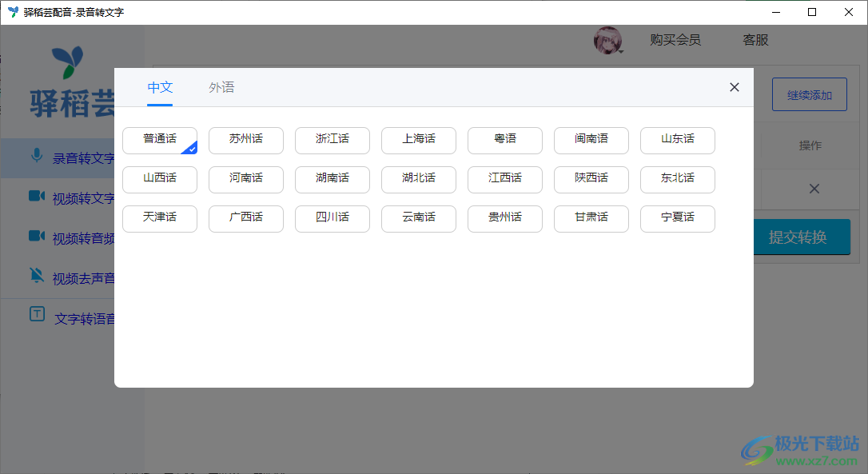Screen dimensions: 868x474
Task: Select the 四川话 dialect option
Action: (x=332, y=218)
